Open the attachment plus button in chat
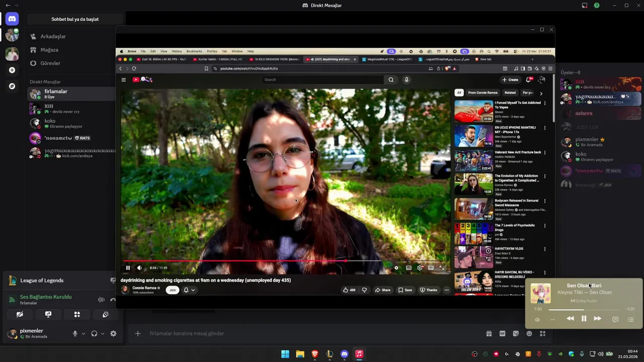This screenshot has height=362, width=644. click(x=137, y=333)
